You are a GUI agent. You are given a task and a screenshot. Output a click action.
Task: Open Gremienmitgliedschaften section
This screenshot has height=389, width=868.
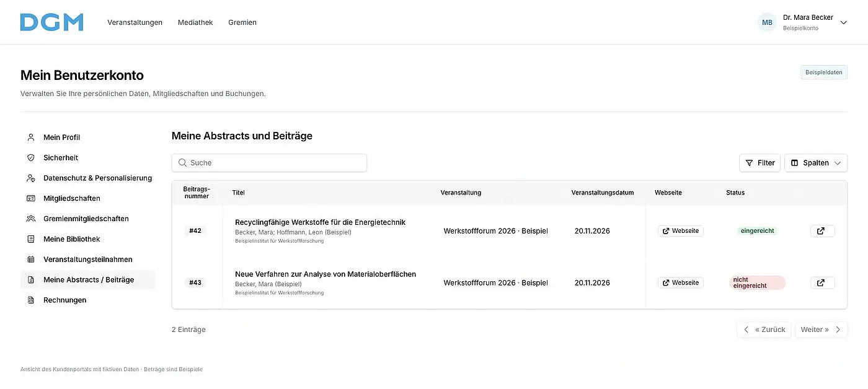87,219
